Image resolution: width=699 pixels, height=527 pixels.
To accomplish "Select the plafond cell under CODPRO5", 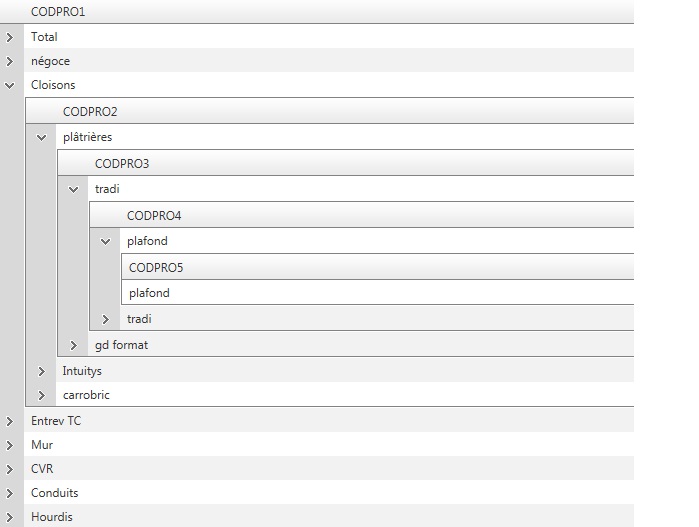I will 149,293.
